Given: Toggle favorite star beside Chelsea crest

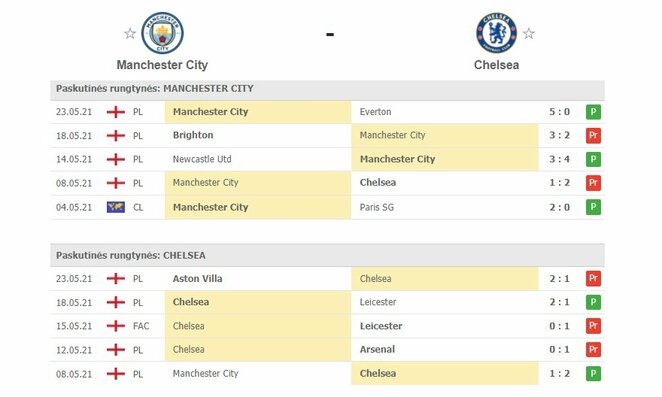Looking at the screenshot, I should [x=529, y=33].
